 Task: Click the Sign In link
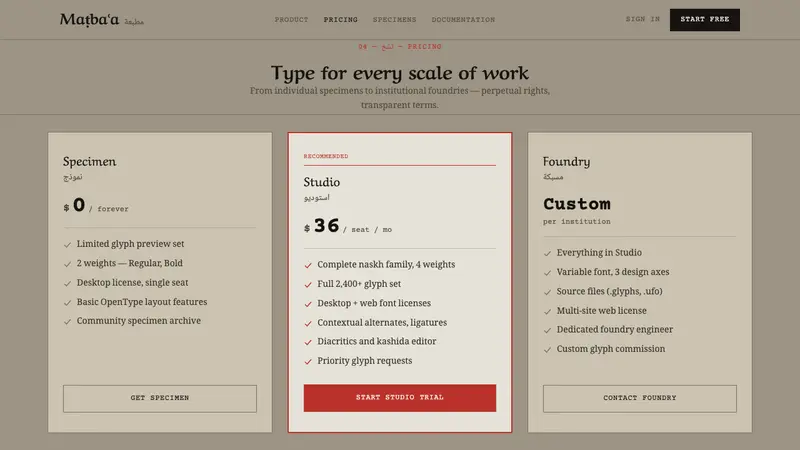coord(643,19)
